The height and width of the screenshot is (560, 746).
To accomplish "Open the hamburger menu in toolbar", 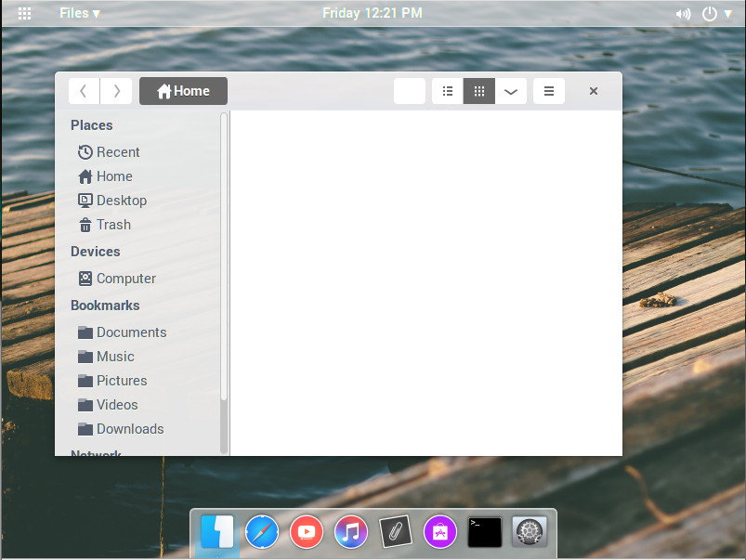I will click(x=549, y=91).
